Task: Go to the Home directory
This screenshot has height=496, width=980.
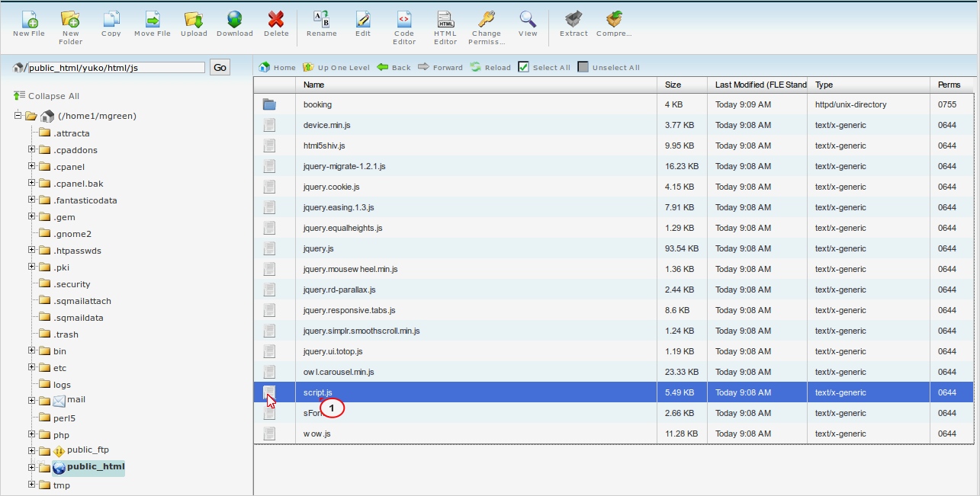Action: coord(278,67)
